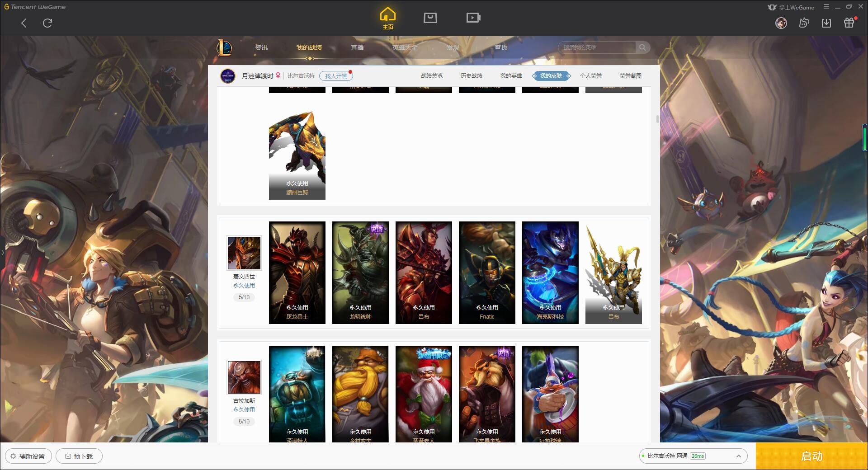Open the yellow-bearded Gragas skin card
This screenshot has height=470, width=868.
360,394
